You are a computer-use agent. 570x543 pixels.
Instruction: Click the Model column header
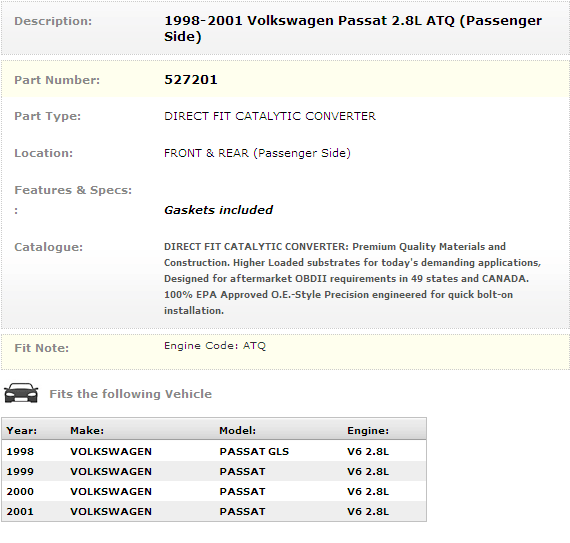[237, 431]
